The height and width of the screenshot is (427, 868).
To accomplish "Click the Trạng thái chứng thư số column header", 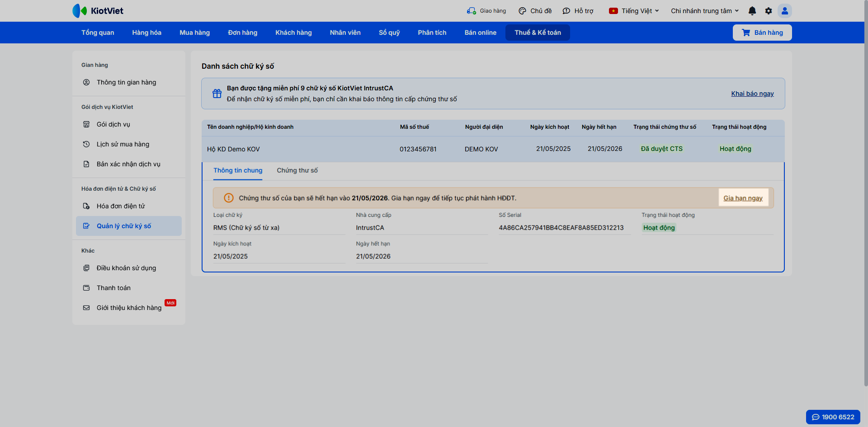I will [x=665, y=127].
